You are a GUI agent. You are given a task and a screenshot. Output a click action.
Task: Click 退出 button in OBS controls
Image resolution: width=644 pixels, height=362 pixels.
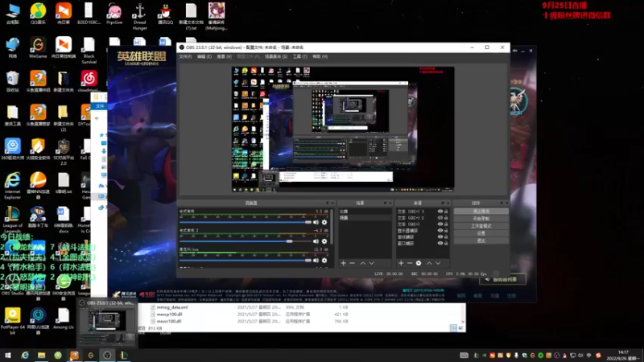point(481,241)
